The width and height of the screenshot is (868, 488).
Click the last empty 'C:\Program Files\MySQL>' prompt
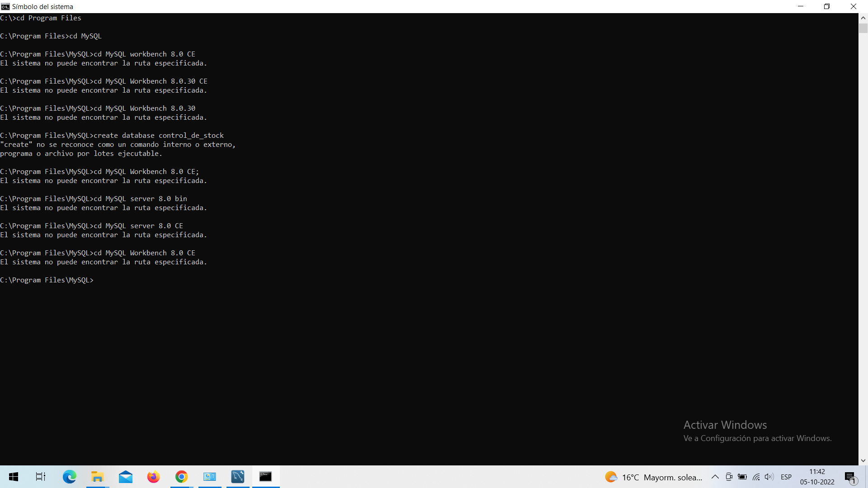(x=47, y=280)
